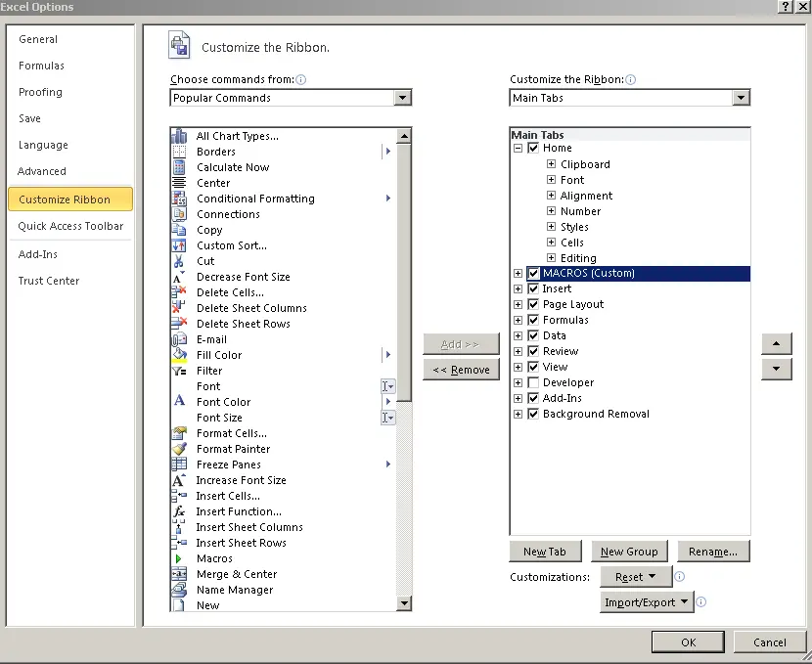Click the Decrease Font Size icon
Image resolution: width=812 pixels, height=664 pixels.
[179, 277]
